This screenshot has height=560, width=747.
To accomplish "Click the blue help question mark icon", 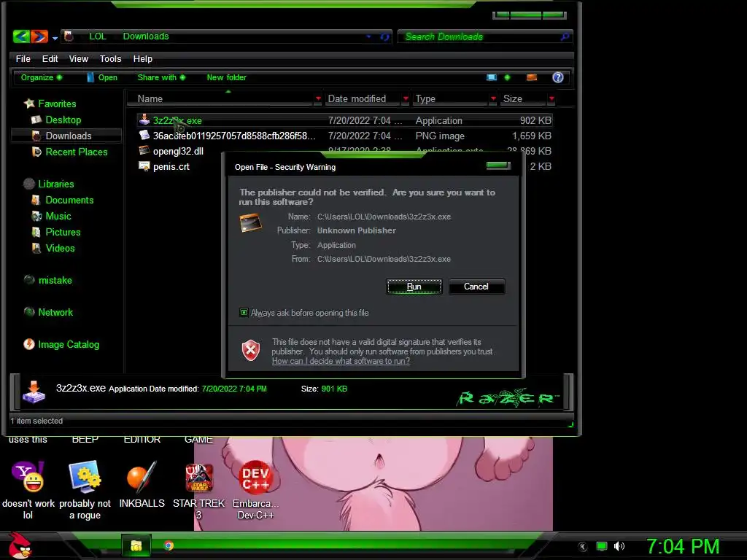I will 558,77.
